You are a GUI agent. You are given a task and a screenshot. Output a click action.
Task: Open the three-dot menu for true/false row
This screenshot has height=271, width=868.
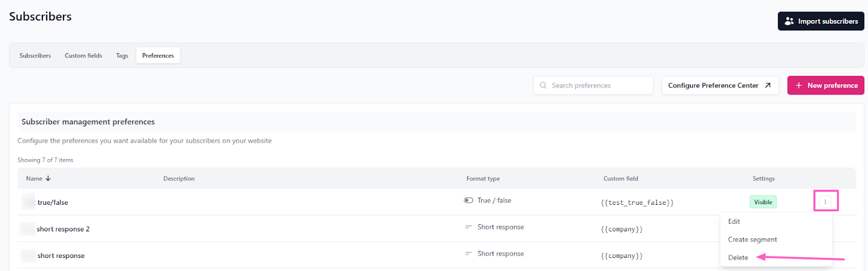[x=825, y=201]
